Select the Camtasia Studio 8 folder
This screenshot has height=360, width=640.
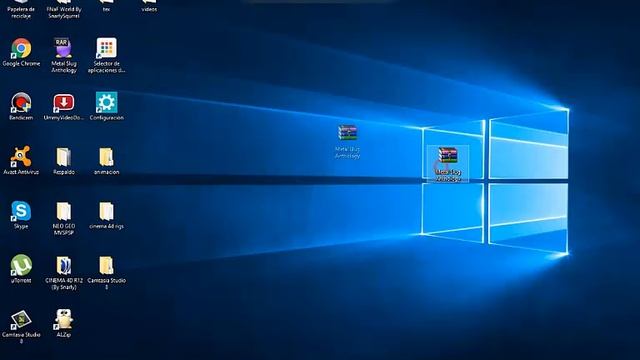(x=107, y=272)
